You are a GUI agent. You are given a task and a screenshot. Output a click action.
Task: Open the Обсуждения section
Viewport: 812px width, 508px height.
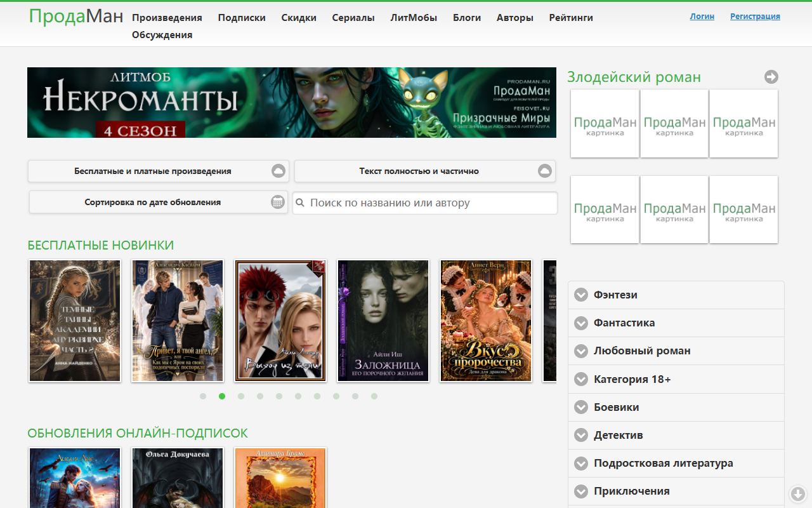(x=162, y=35)
